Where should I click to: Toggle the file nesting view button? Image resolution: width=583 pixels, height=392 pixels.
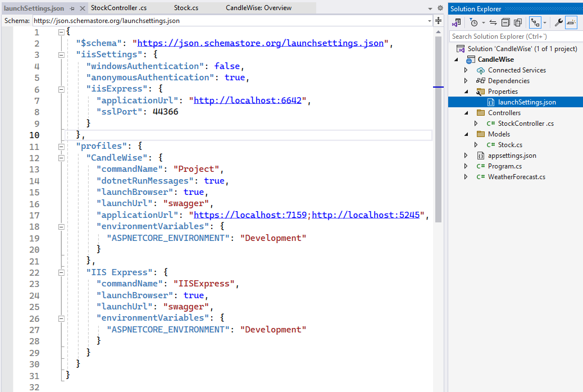coord(535,22)
